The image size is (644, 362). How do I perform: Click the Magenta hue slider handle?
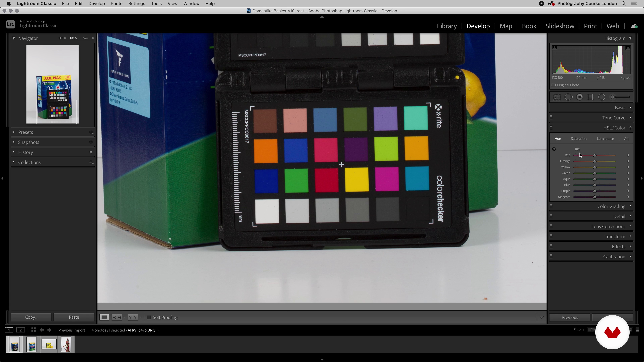595,197
